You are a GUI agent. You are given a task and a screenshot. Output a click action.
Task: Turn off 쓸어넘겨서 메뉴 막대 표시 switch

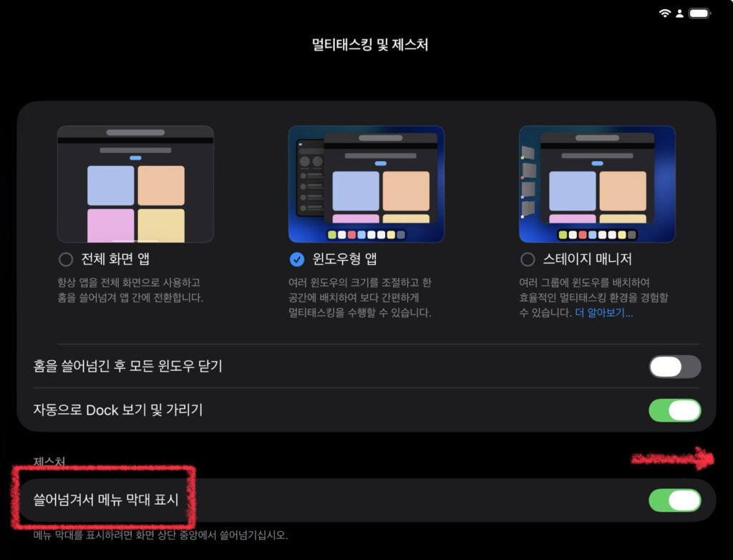pos(674,500)
